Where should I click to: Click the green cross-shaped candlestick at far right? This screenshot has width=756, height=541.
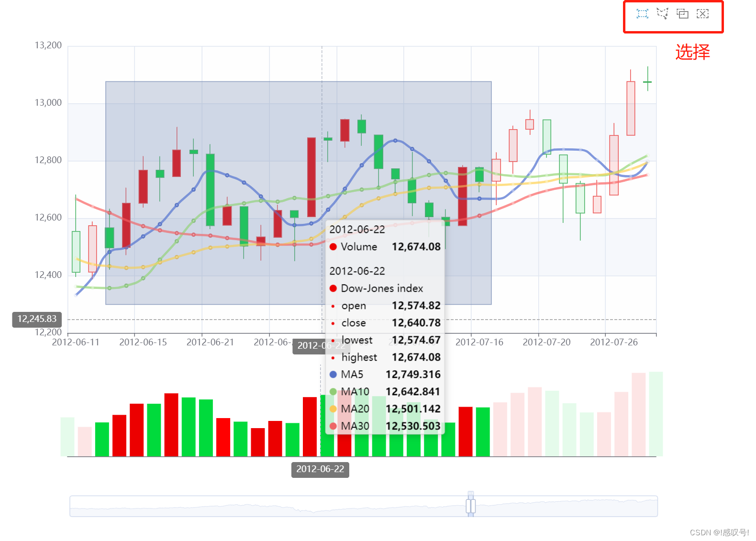(647, 82)
